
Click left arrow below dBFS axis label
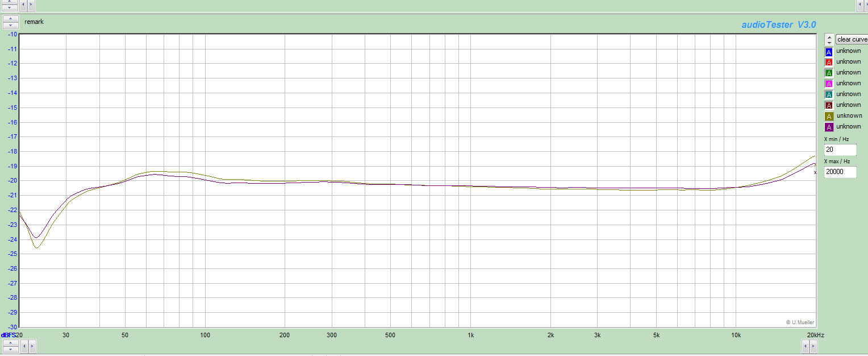[23, 346]
